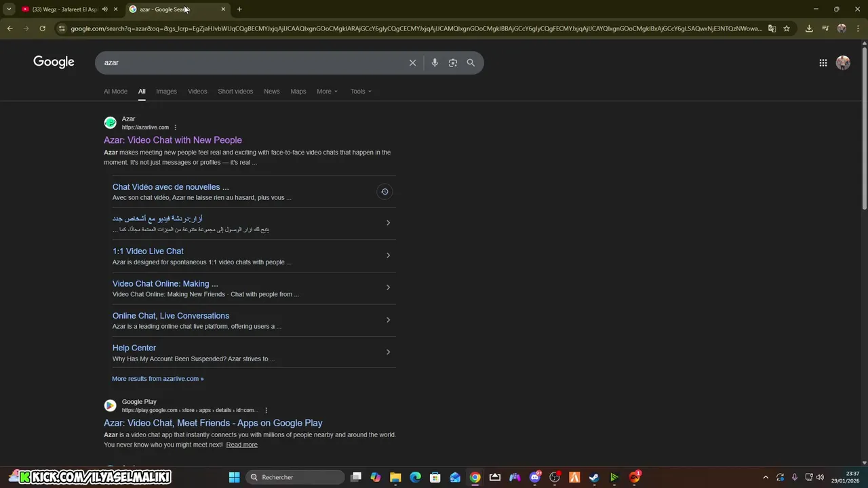The image size is (868, 488).
Task: Start voice search with the microphone icon
Action: [435, 62]
